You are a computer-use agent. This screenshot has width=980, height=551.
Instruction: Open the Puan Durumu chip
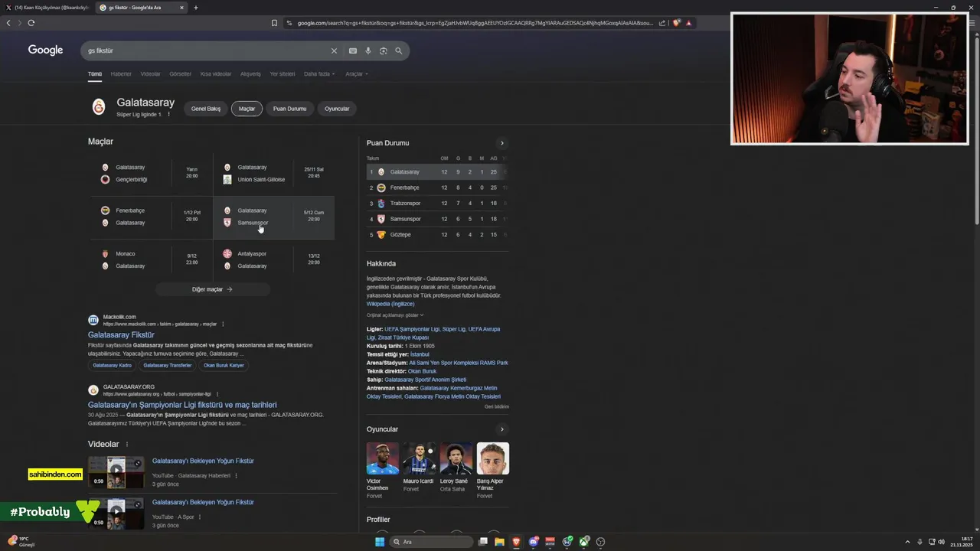click(289, 109)
